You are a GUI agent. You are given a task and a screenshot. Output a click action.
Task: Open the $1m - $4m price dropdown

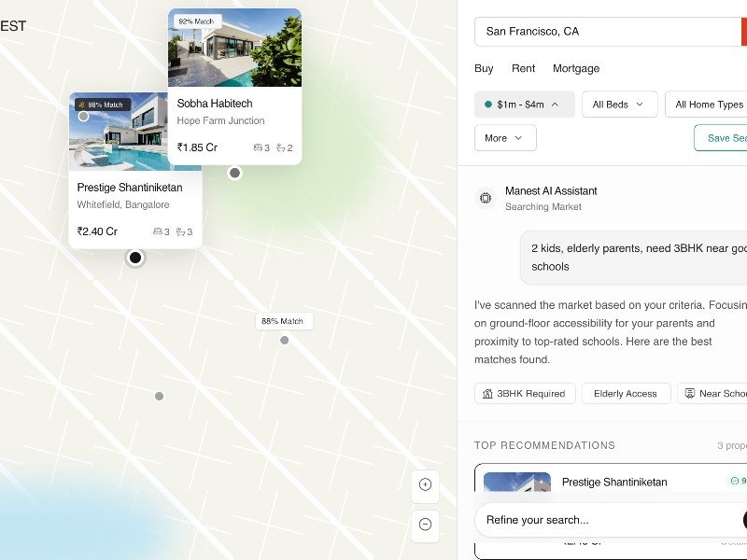(523, 105)
